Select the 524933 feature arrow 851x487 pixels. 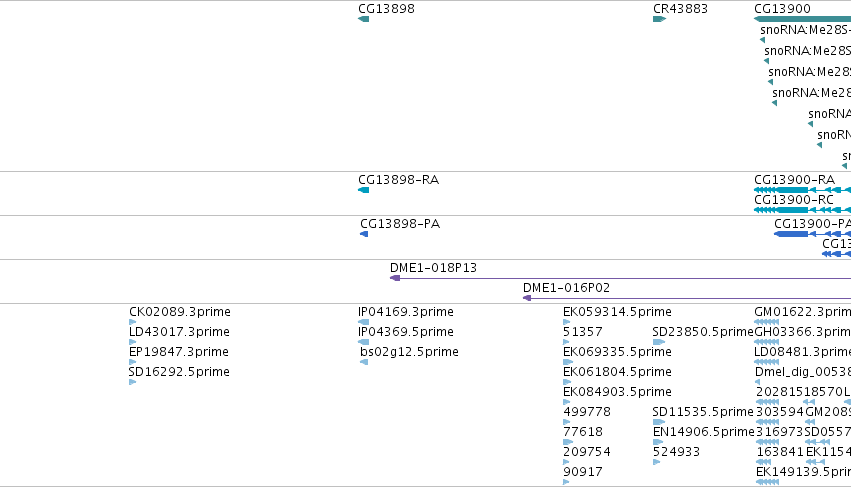[657, 462]
